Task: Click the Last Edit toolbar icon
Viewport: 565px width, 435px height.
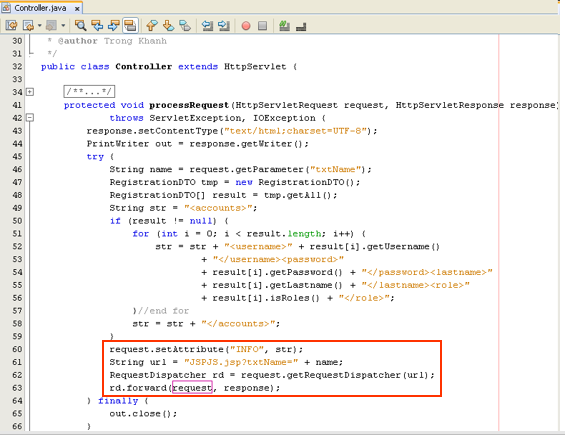Action: (11, 26)
